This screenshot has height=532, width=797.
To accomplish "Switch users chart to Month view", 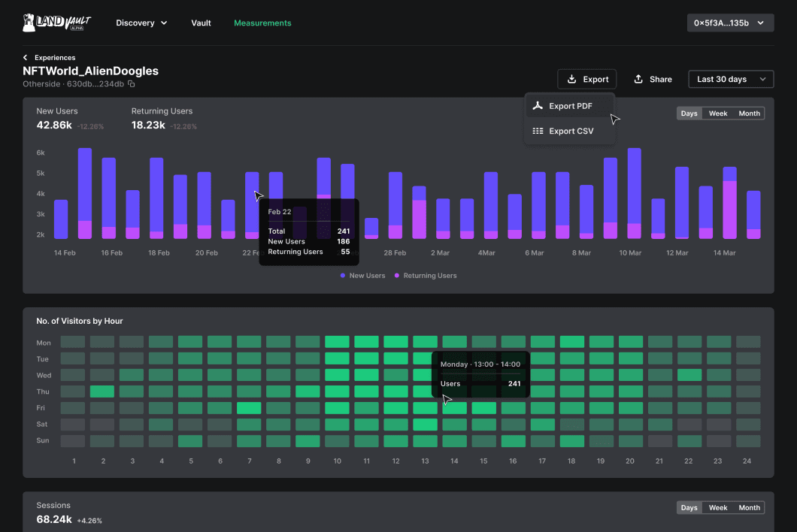I will [x=749, y=113].
